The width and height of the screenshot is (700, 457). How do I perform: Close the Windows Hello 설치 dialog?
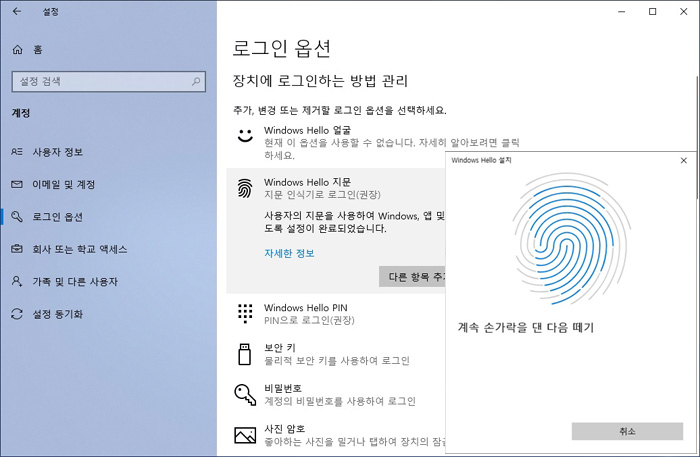[683, 160]
